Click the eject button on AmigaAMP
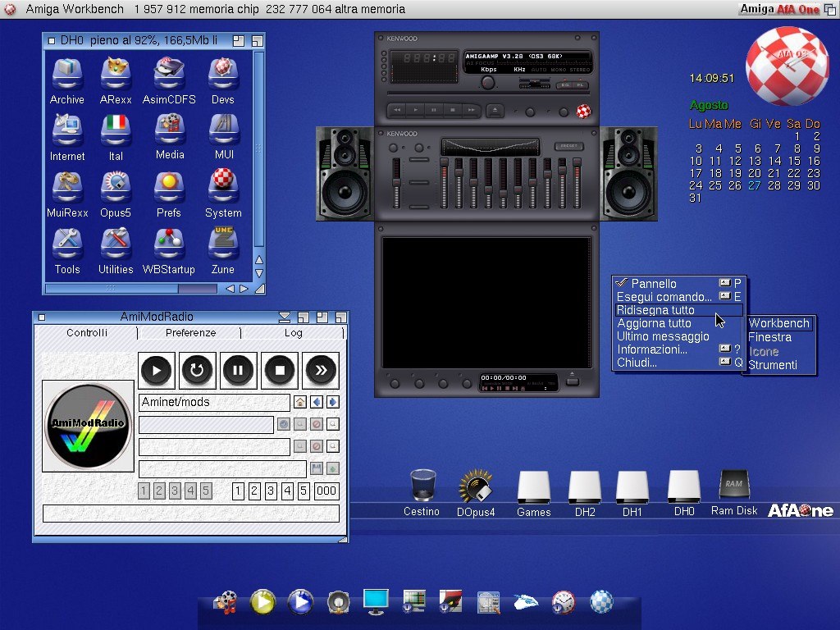 [x=495, y=109]
